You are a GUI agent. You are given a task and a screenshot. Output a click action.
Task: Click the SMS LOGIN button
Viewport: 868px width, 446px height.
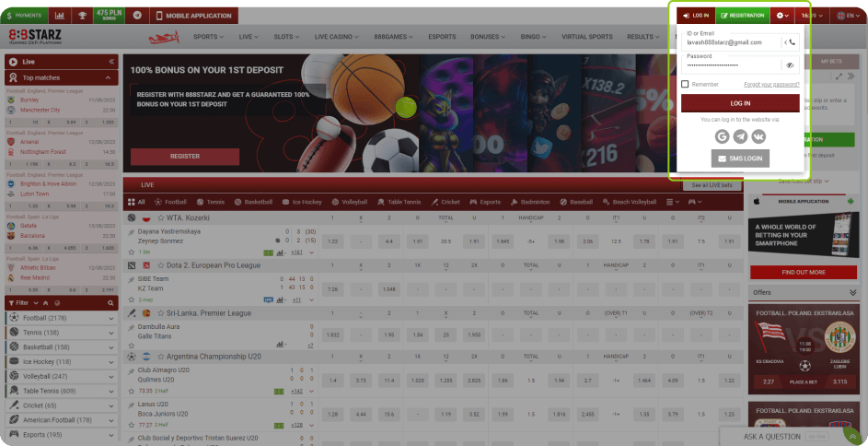click(740, 158)
